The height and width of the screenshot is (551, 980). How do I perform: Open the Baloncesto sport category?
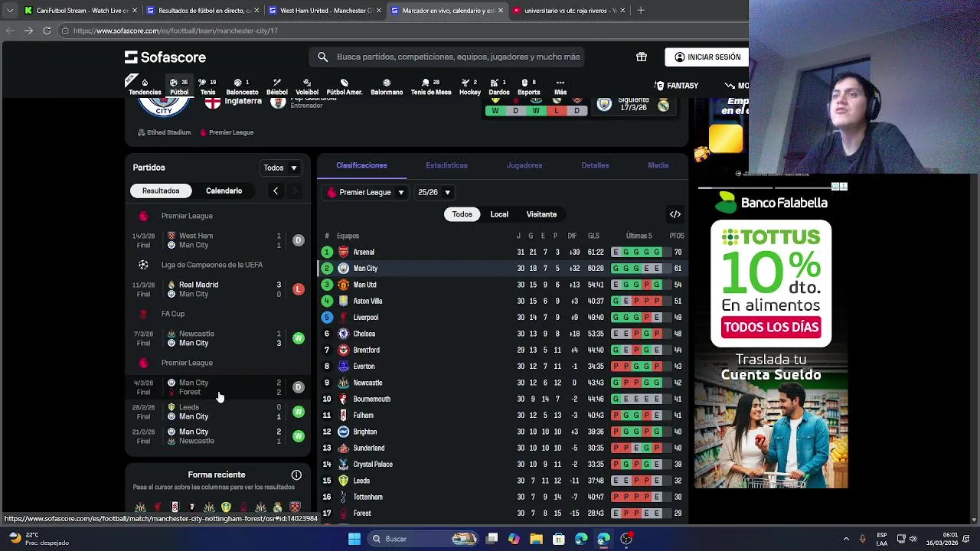click(242, 87)
